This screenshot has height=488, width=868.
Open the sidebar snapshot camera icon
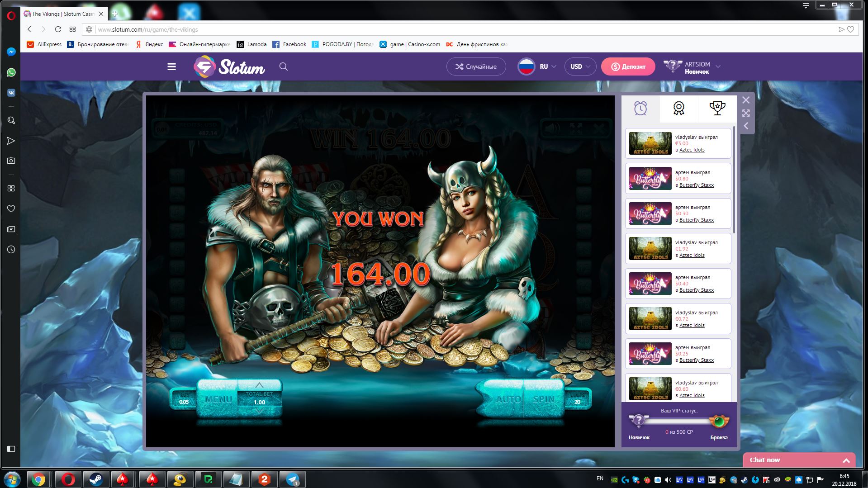point(11,161)
